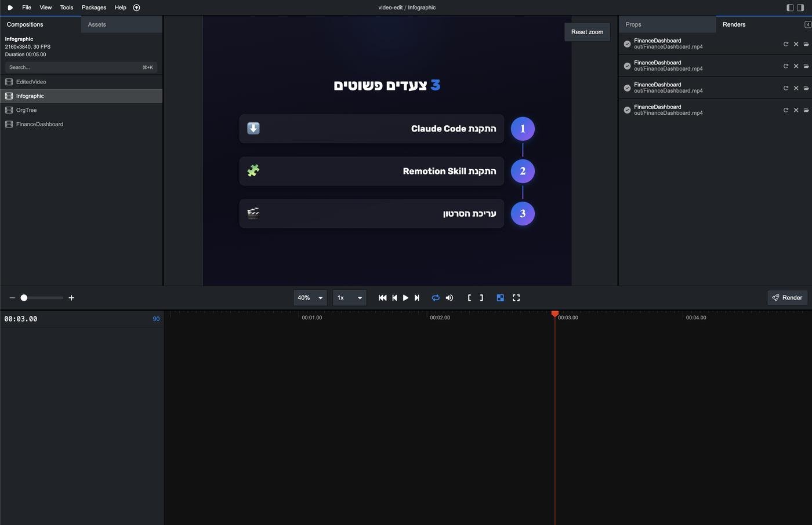Select the FinanceDashboard composition
Viewport: 812px width, 525px height.
(x=39, y=124)
